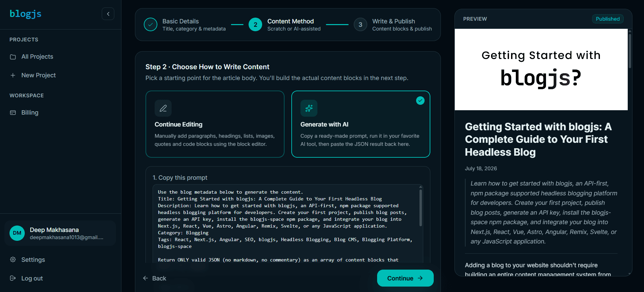Click the '1. Copy this prompt' label
644x292 pixels.
180,178
